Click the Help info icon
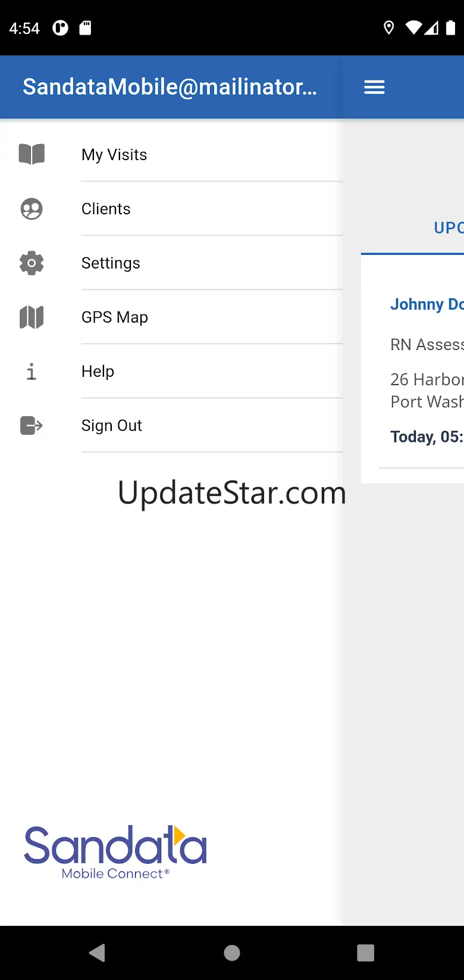The width and height of the screenshot is (464, 980). (x=32, y=372)
